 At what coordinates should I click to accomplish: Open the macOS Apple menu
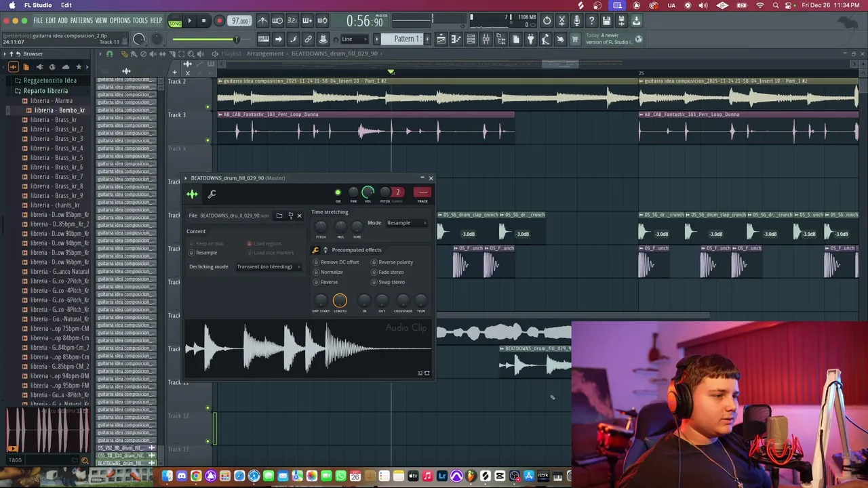pyautogui.click(x=12, y=5)
